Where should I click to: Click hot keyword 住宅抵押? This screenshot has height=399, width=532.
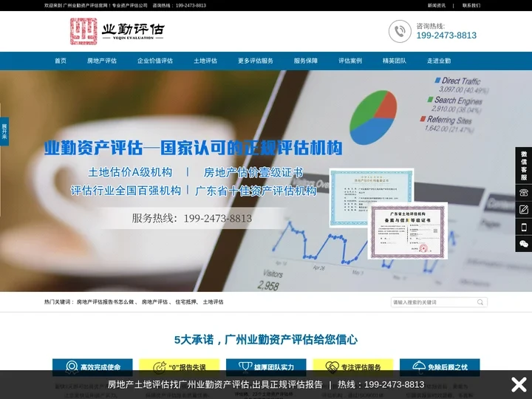click(x=185, y=302)
